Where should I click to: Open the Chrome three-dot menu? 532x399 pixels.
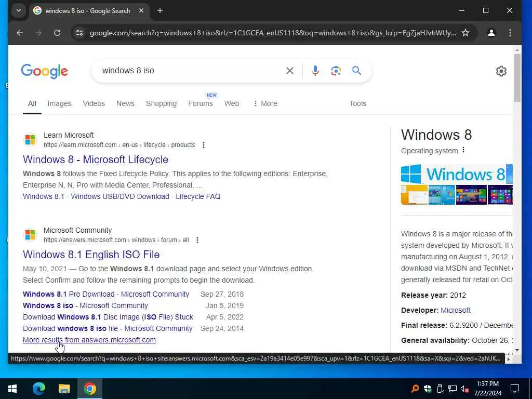coord(510,33)
